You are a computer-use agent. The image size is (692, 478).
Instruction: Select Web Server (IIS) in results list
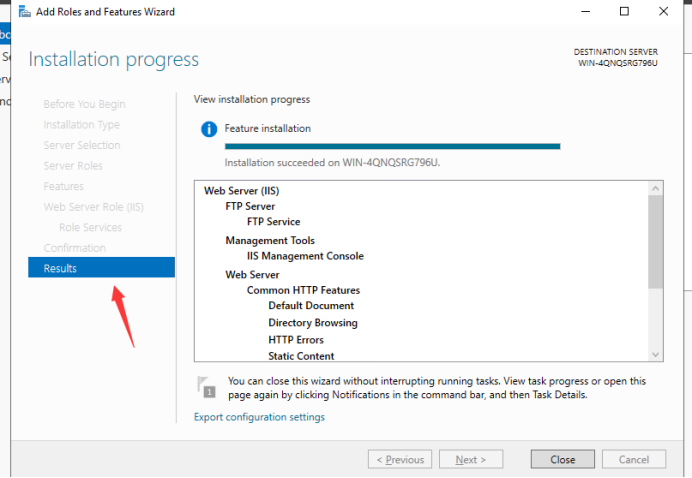coord(241,191)
